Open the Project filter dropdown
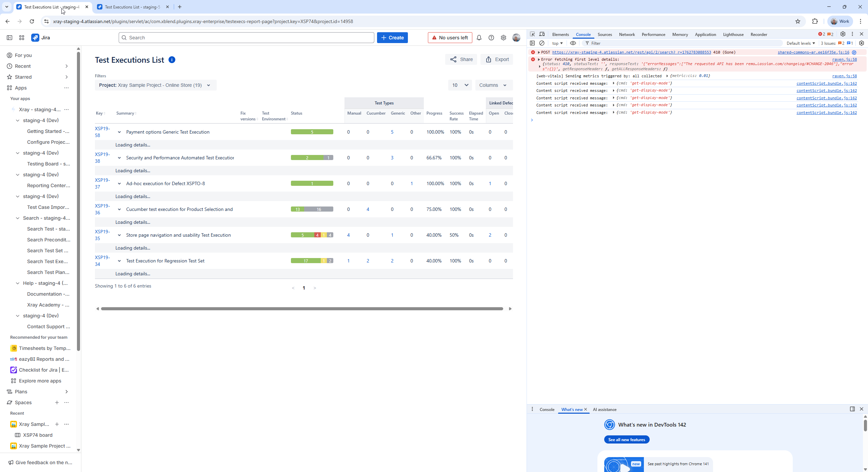This screenshot has width=868, height=472. (155, 85)
